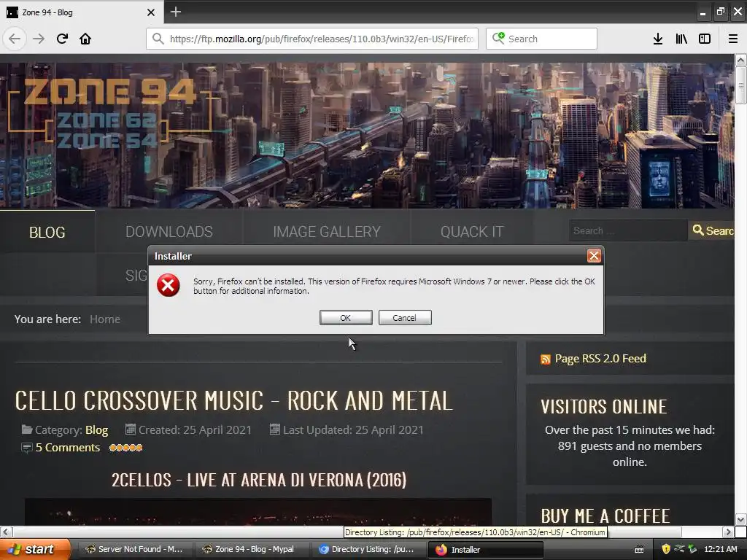
Task: Click the orange RSS feed icon
Action: pyautogui.click(x=546, y=359)
